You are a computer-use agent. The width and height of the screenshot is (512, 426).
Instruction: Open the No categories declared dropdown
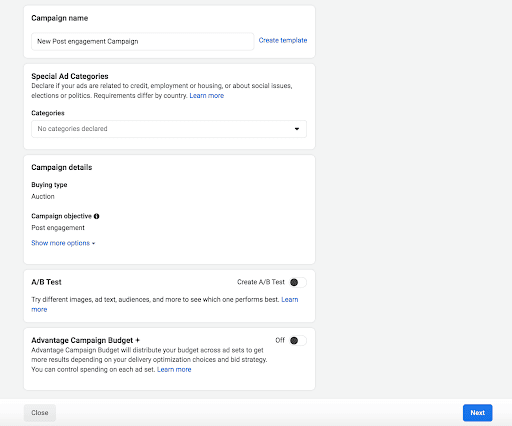click(x=169, y=129)
